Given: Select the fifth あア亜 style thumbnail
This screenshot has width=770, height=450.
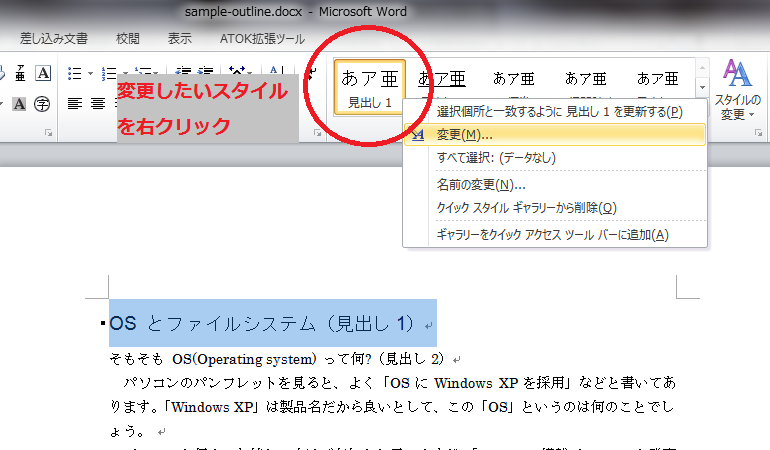Looking at the screenshot, I should (658, 79).
